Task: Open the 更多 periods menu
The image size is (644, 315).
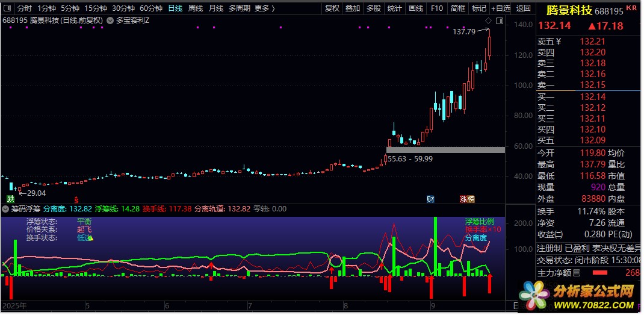Action: pos(265,8)
